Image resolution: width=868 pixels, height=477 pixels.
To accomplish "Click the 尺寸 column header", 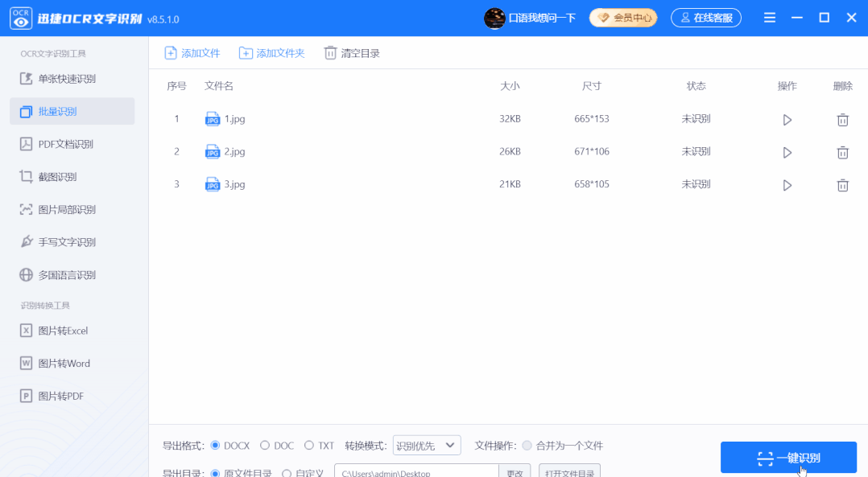I will click(592, 86).
